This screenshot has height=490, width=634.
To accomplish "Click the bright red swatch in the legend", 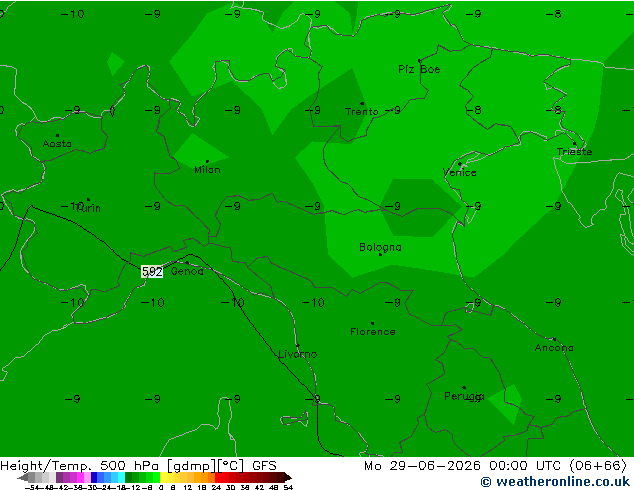I will pos(218,477).
